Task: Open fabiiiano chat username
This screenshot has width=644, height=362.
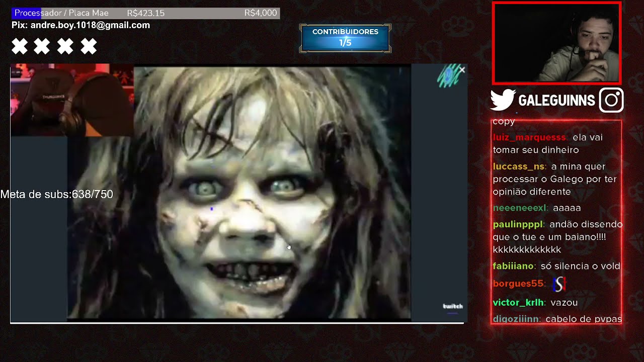Action: [514, 266]
